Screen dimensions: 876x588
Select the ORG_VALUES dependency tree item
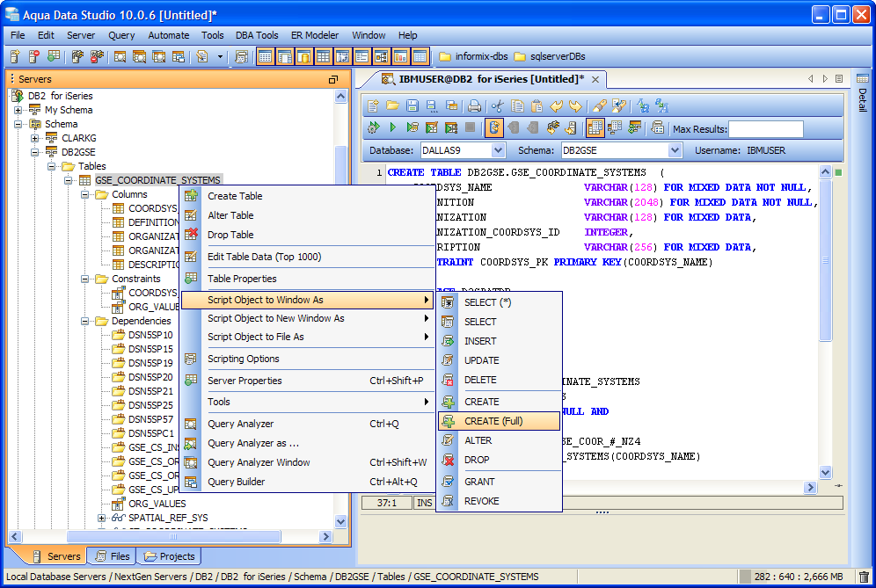[x=157, y=504]
